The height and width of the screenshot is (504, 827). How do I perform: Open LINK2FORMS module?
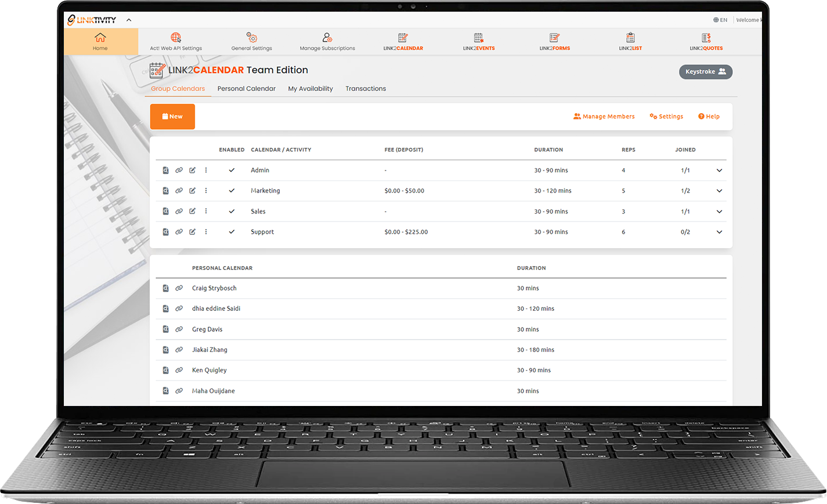555,42
